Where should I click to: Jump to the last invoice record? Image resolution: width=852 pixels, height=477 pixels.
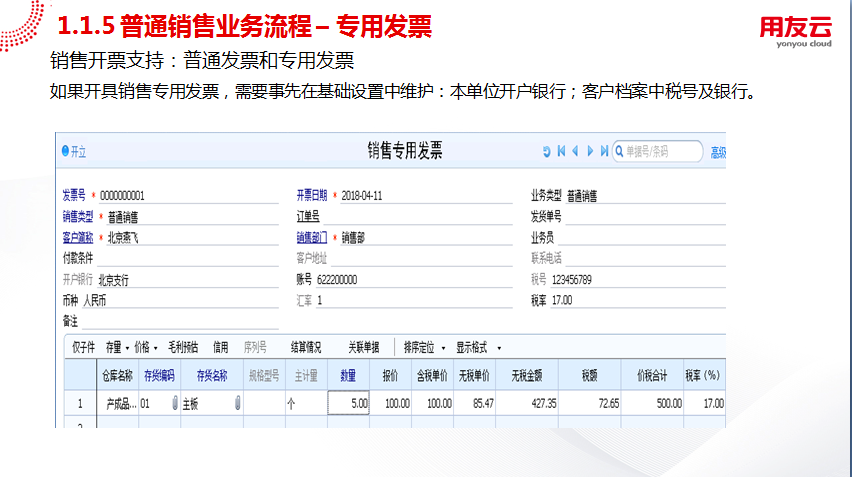[604, 152]
